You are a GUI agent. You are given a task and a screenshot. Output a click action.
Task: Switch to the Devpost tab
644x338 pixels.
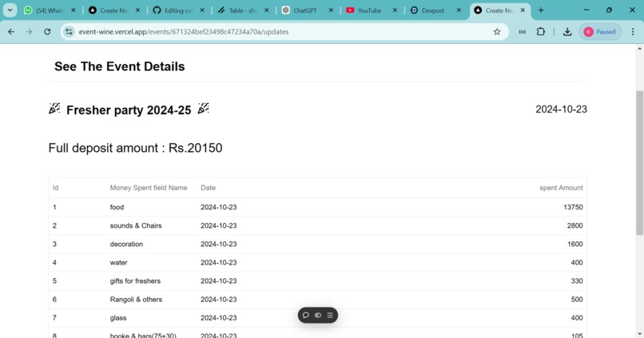[435, 10]
